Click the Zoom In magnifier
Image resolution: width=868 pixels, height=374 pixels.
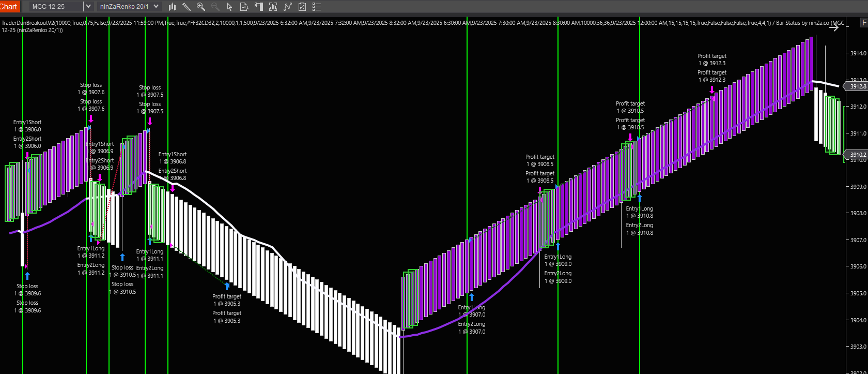coord(201,7)
